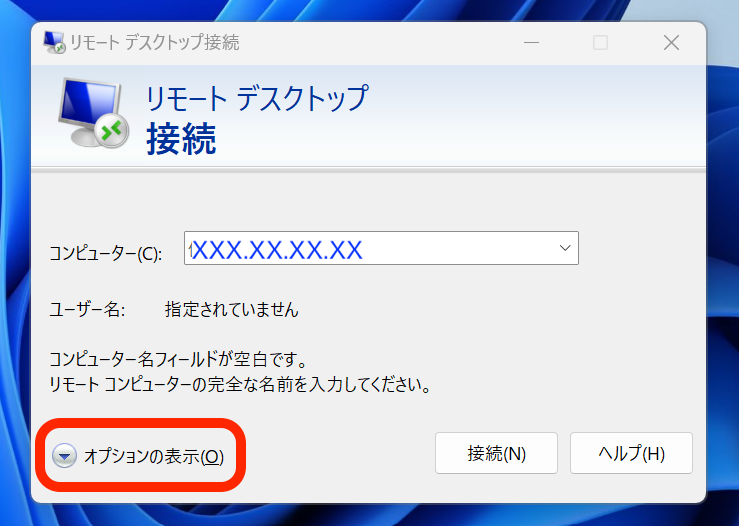
Task: Click the round arrow icon beside オプションの表示
Action: click(64, 456)
